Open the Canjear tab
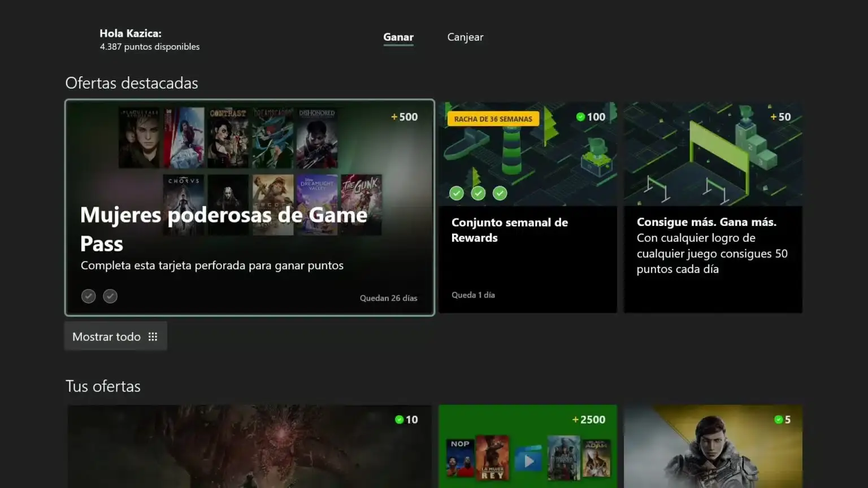This screenshot has height=488, width=868. (x=465, y=37)
